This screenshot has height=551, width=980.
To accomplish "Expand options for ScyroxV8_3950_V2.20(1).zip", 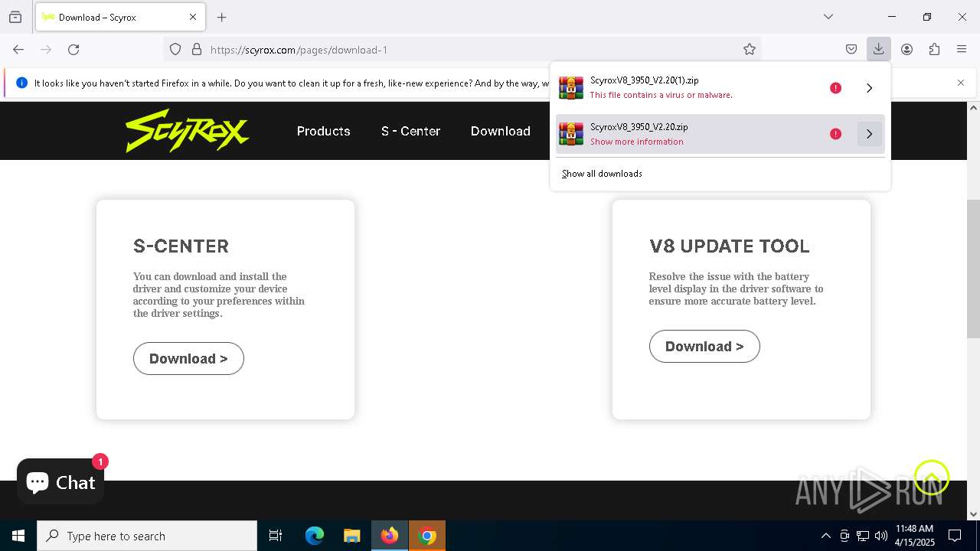I will coord(869,88).
